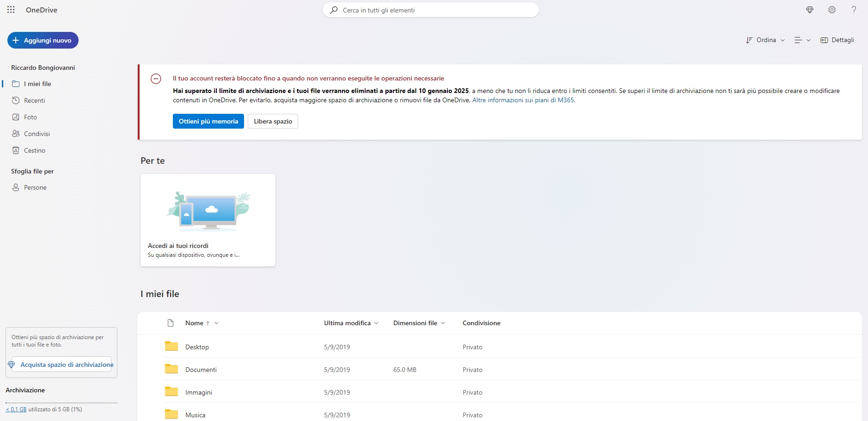Click the 65.0 MB size cell

[x=405, y=370]
